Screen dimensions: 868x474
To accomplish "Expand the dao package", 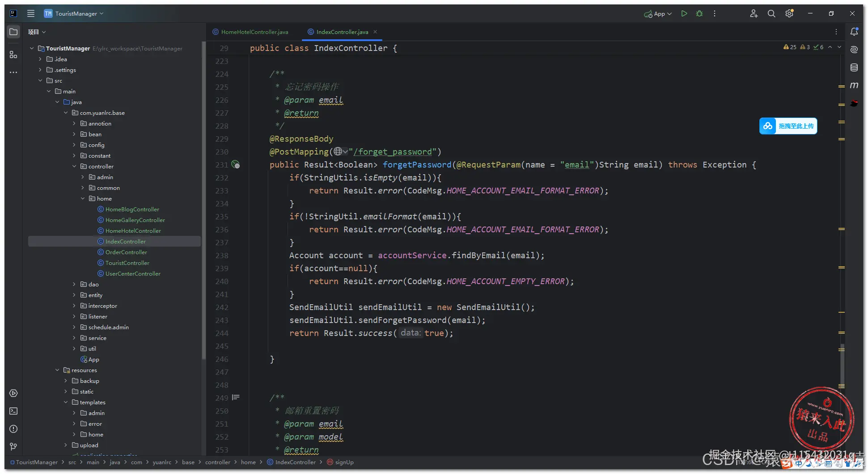I will tap(74, 284).
